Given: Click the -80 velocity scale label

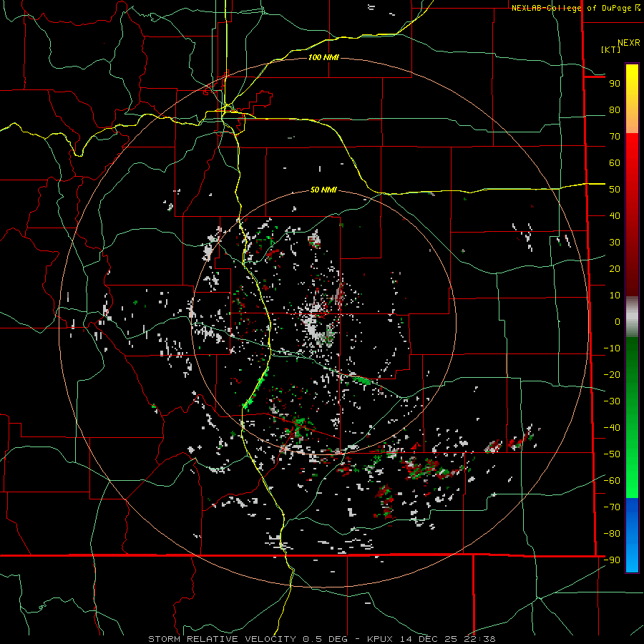Looking at the screenshot, I should [612, 534].
